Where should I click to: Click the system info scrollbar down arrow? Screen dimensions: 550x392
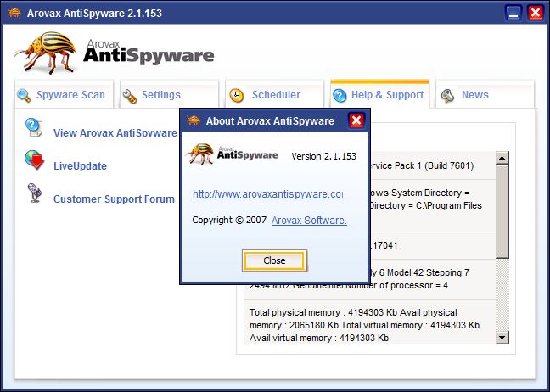(x=502, y=338)
